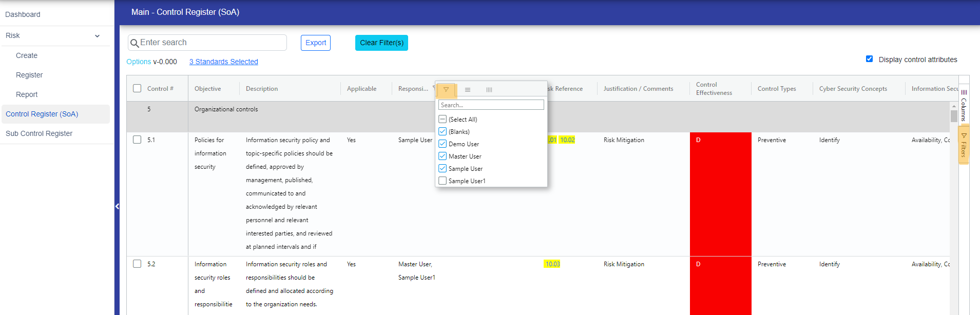Click the scroll up arrow in grid
Image resolution: width=980 pixels, height=315 pixels.
tap(954, 106)
